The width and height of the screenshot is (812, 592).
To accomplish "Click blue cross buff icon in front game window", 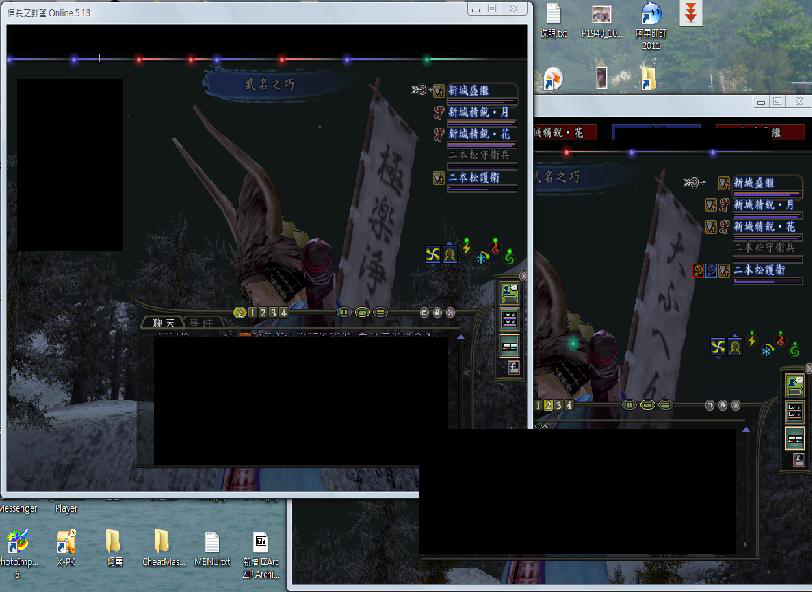I will 482,257.
